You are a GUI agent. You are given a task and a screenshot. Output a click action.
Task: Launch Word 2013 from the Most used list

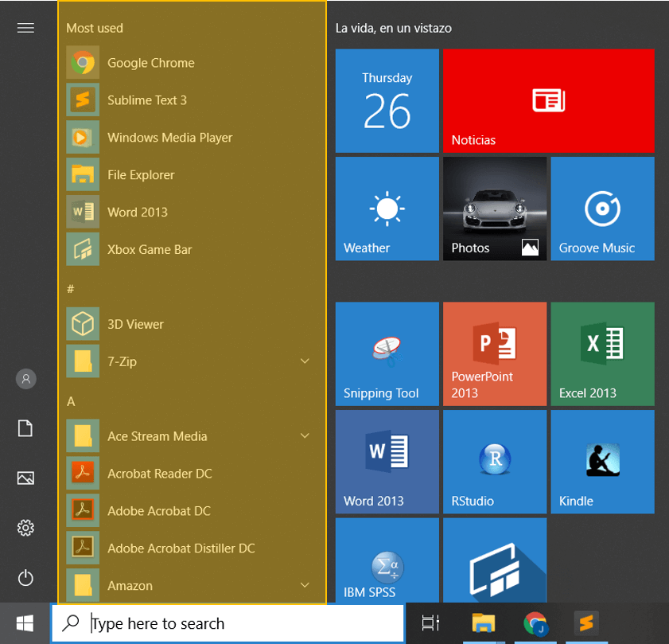(192, 212)
